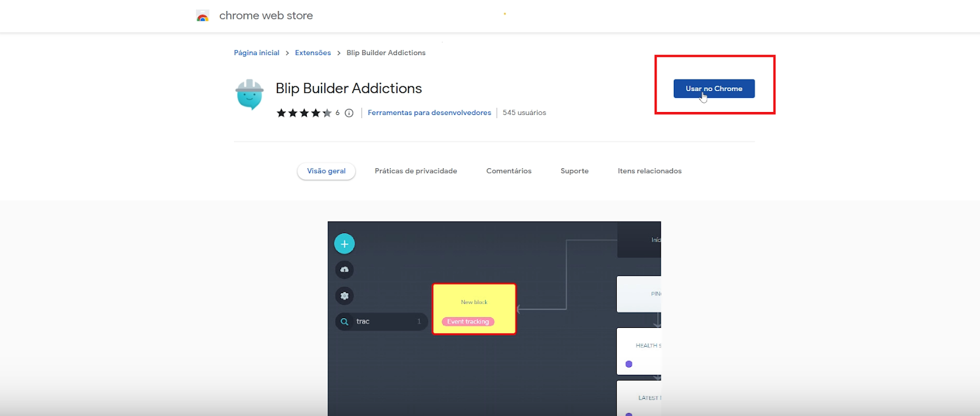This screenshot has height=416, width=980.
Task: Go to Página inicial breadcrumb
Action: (257, 53)
